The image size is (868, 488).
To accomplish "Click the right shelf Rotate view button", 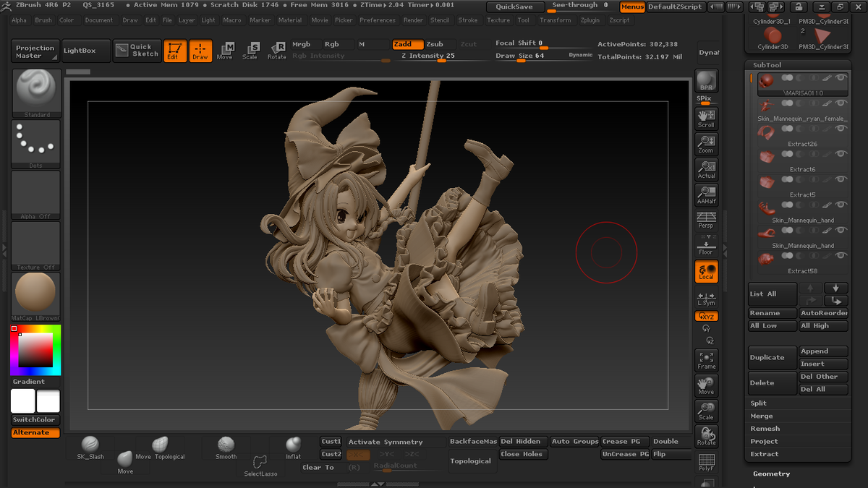I will (706, 436).
